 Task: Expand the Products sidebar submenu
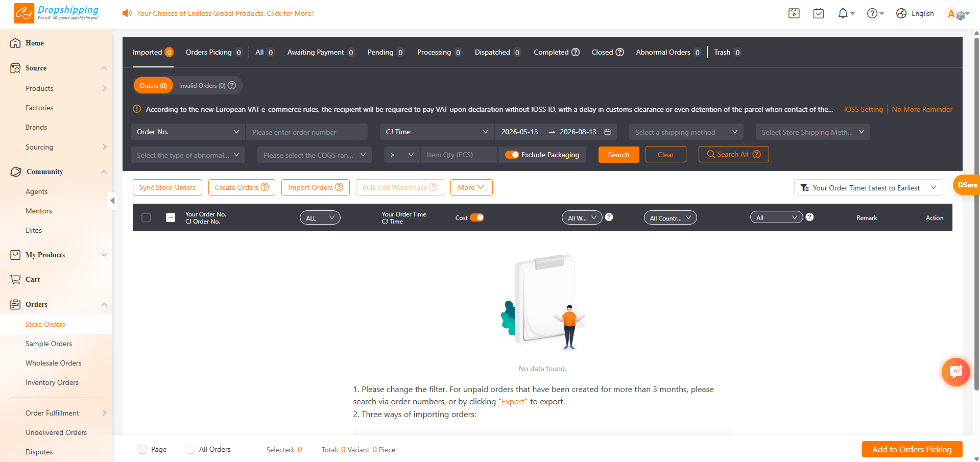click(x=104, y=88)
